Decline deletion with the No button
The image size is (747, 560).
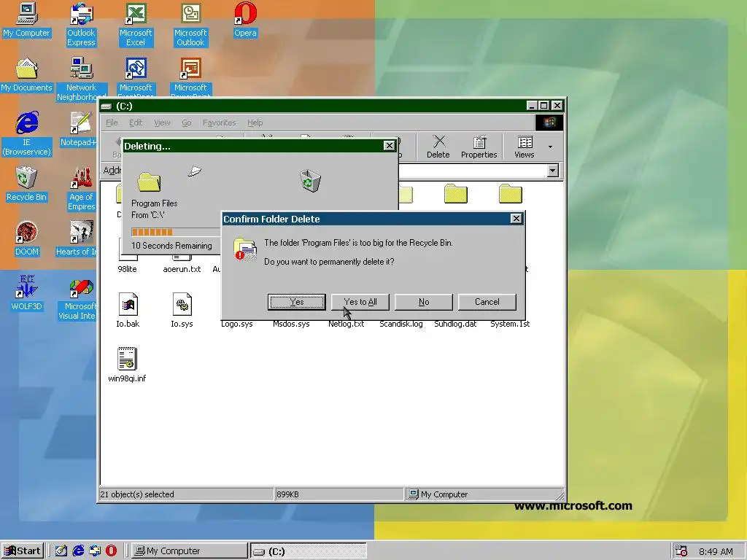pos(424,302)
